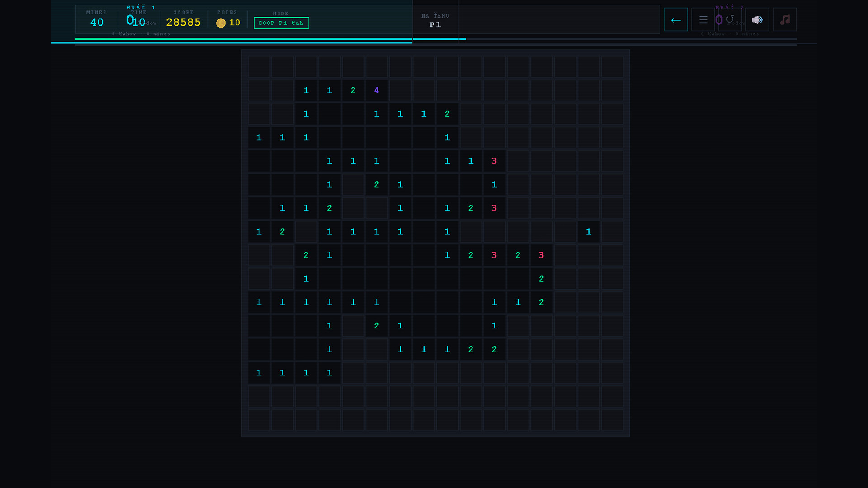This screenshot has height=488, width=868.
Task: Click the mines counter showing 40
Action: pyautogui.click(x=97, y=22)
